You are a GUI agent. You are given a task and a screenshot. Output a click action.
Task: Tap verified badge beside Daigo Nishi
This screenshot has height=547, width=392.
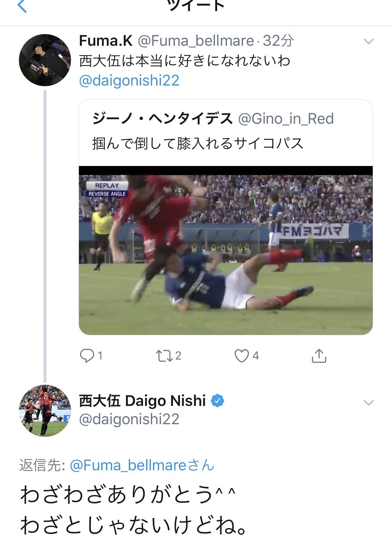pyautogui.click(x=217, y=401)
